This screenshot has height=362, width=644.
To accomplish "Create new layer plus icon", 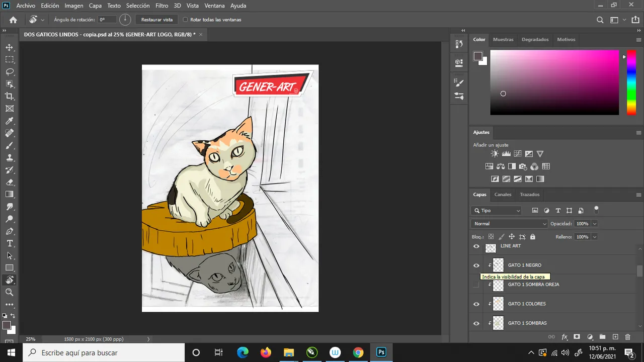I will click(615, 337).
